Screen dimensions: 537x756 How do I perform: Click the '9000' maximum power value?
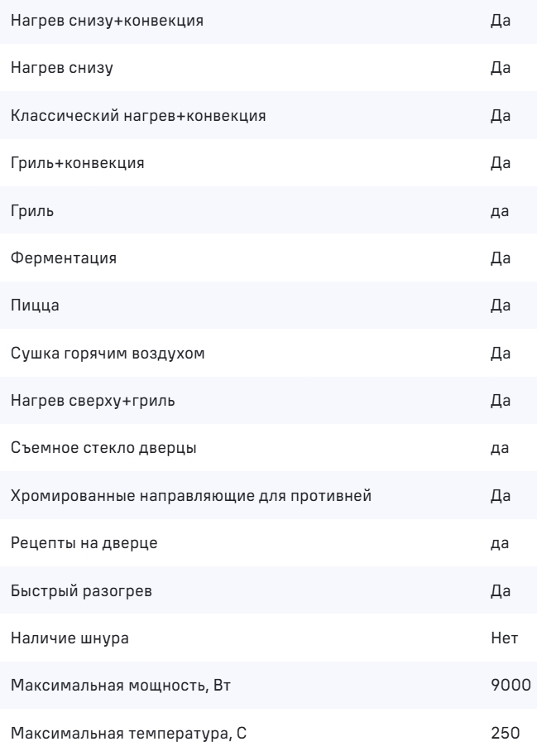point(504,687)
